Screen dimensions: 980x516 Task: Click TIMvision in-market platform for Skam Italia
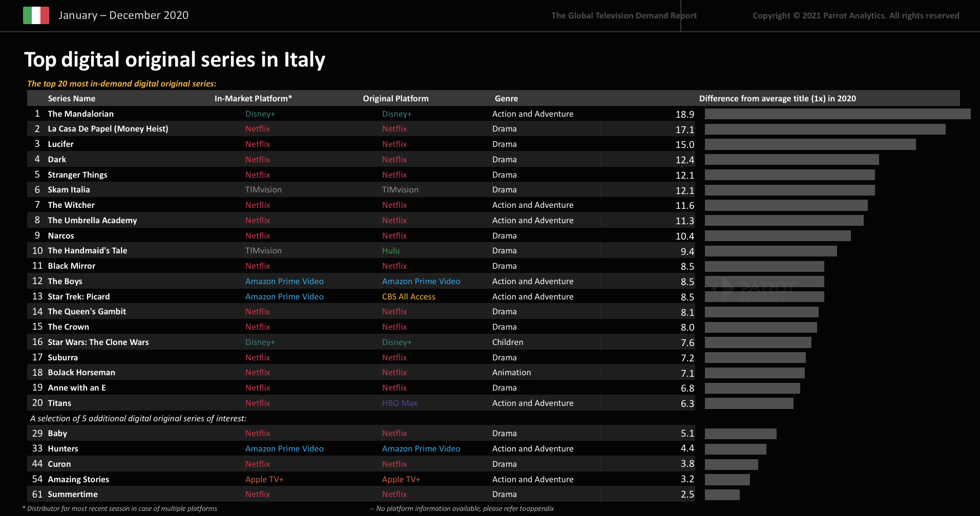[263, 189]
